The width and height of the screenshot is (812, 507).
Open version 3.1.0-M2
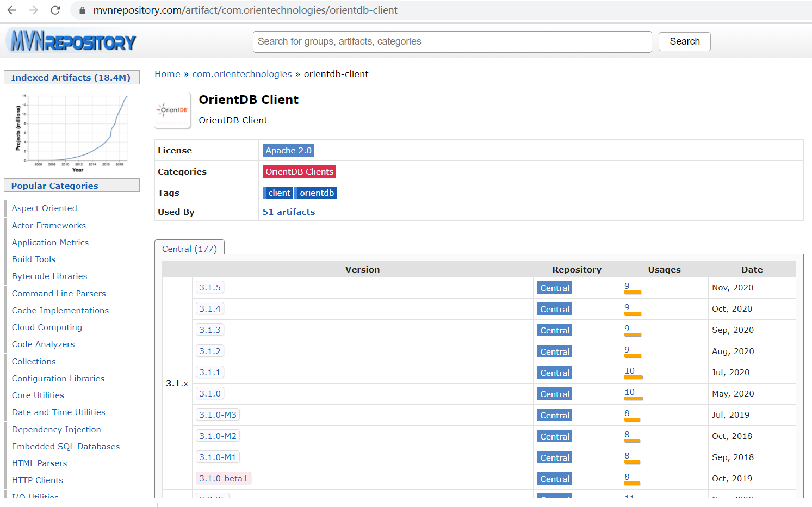click(x=218, y=436)
